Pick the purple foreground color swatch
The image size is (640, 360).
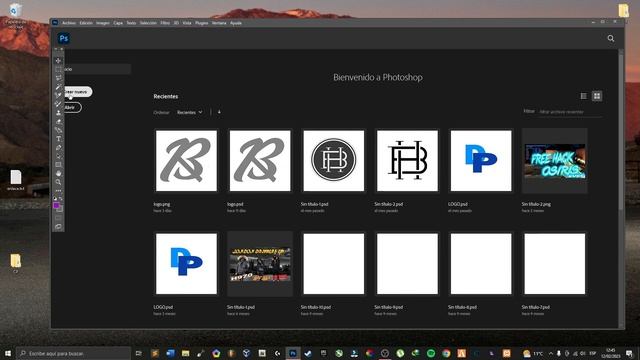(57, 205)
